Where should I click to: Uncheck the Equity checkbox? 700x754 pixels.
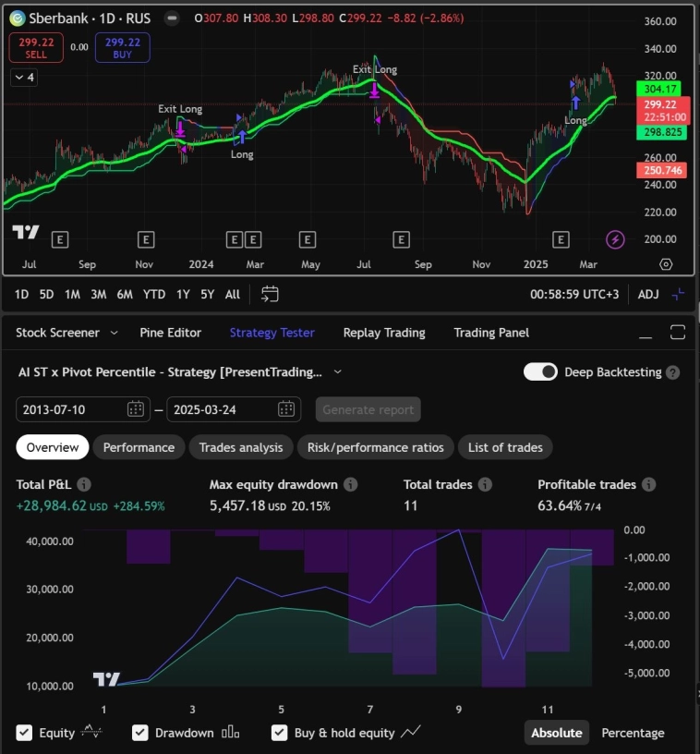click(x=25, y=733)
